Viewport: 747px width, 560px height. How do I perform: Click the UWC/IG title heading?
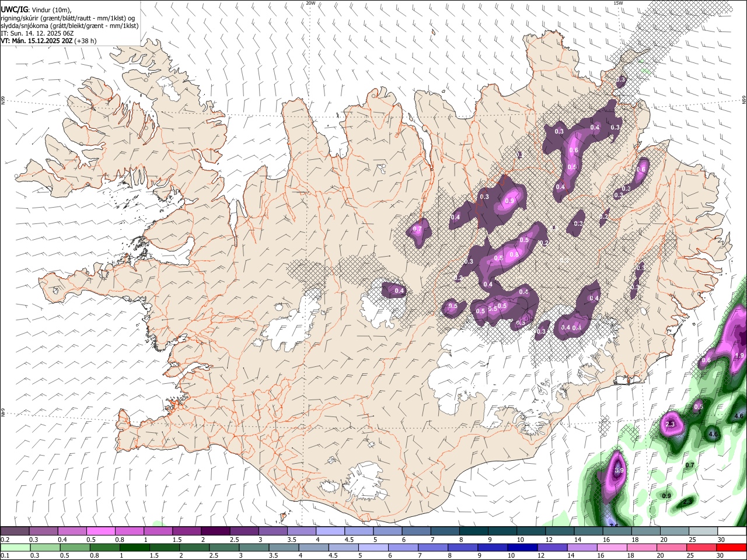click(13, 10)
